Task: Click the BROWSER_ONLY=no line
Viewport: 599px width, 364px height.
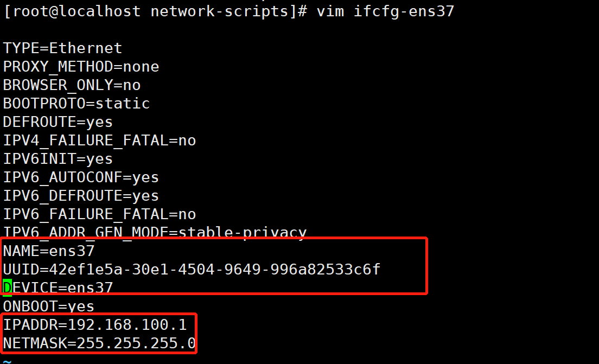Action: [72, 85]
